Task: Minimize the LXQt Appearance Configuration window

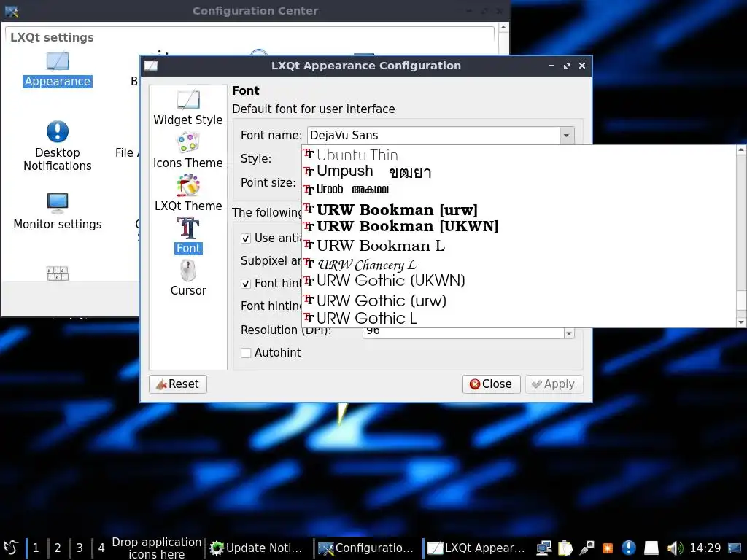Action: click(551, 66)
